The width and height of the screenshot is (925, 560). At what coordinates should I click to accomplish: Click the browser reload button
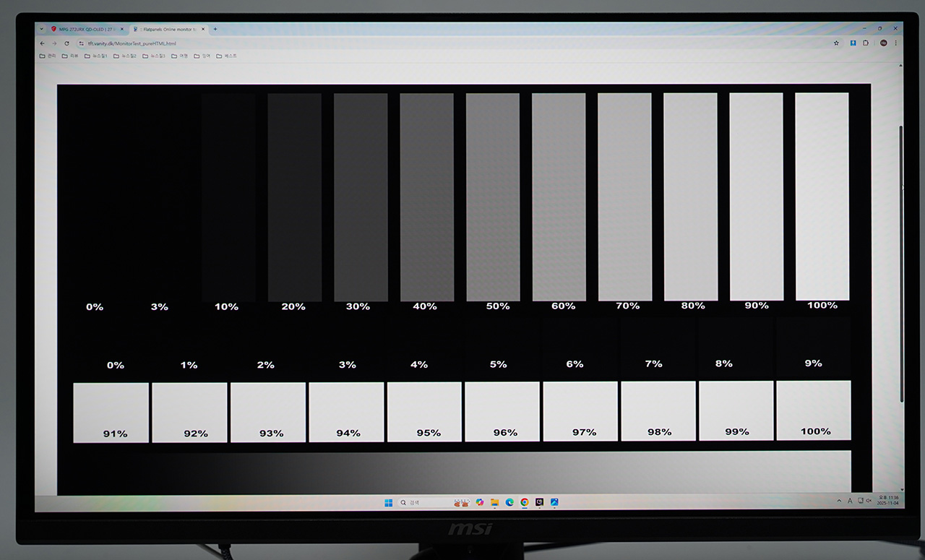[67, 43]
